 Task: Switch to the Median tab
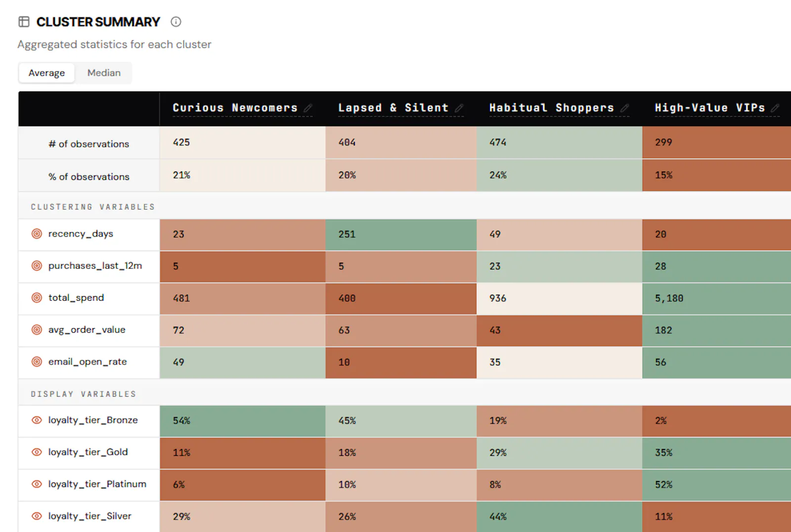[104, 73]
